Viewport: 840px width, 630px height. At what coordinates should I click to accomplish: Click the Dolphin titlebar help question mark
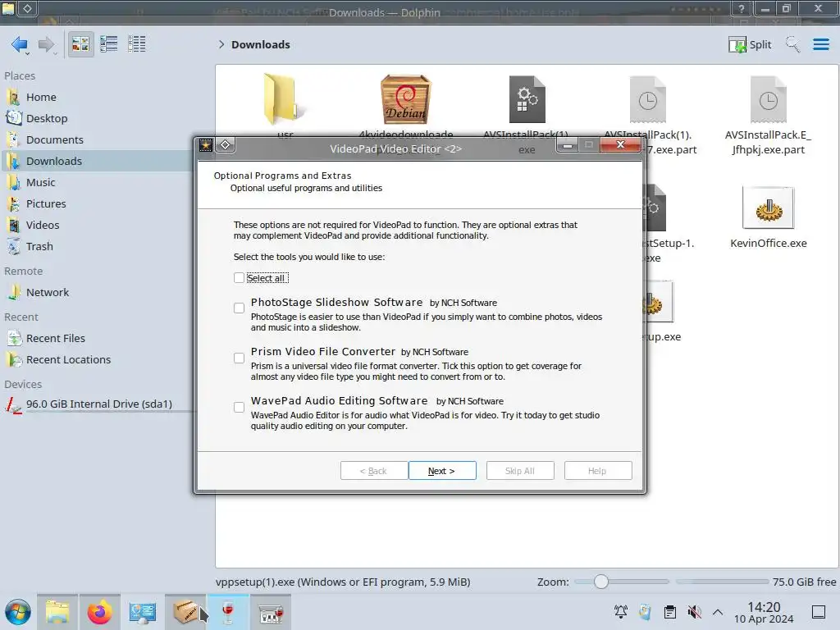tap(742, 8)
